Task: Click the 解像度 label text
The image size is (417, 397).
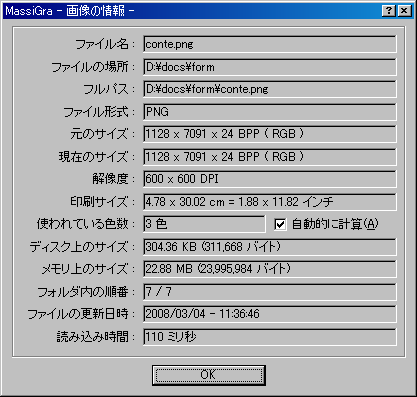Action: [x=114, y=179]
